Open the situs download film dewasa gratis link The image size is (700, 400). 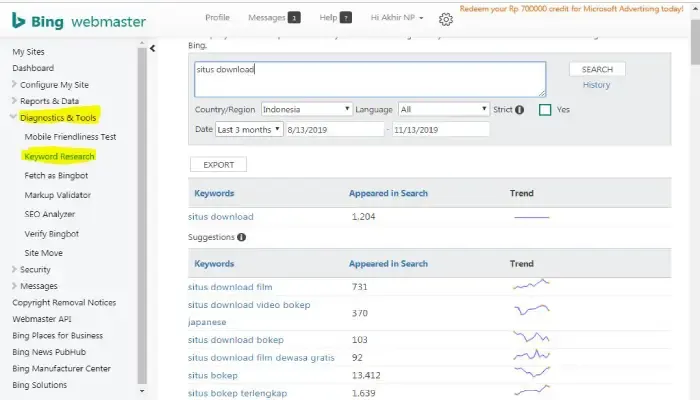tap(261, 358)
